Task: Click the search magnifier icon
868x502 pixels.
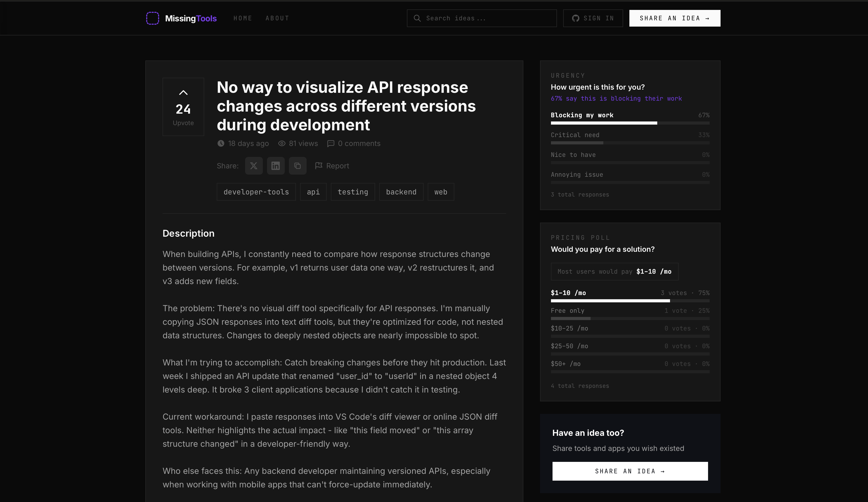Action: pyautogui.click(x=418, y=18)
